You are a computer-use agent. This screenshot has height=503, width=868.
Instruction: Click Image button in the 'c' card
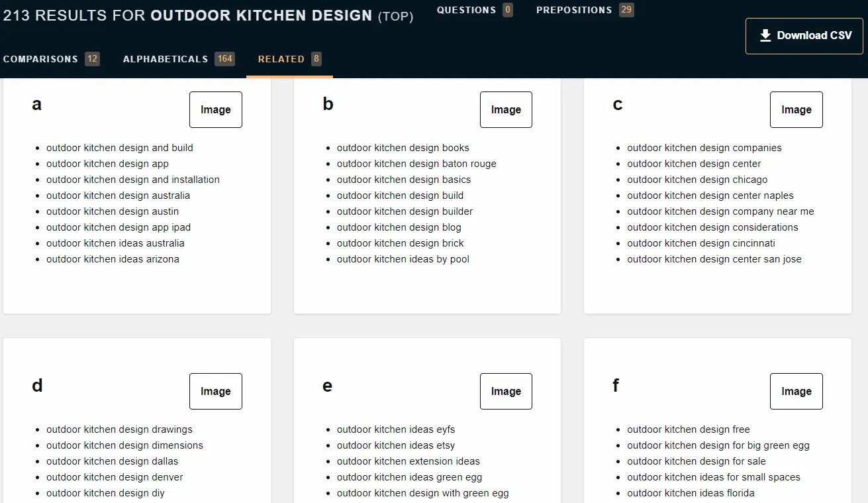click(796, 110)
